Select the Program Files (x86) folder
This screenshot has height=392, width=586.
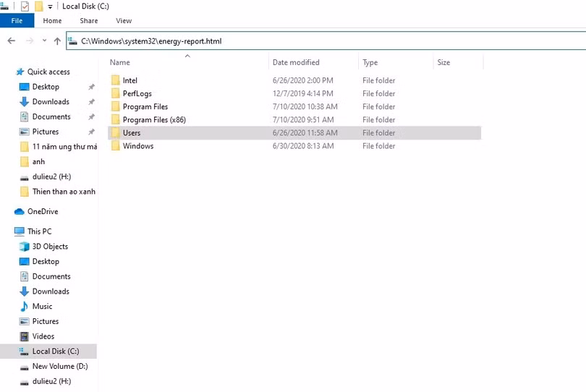click(154, 120)
